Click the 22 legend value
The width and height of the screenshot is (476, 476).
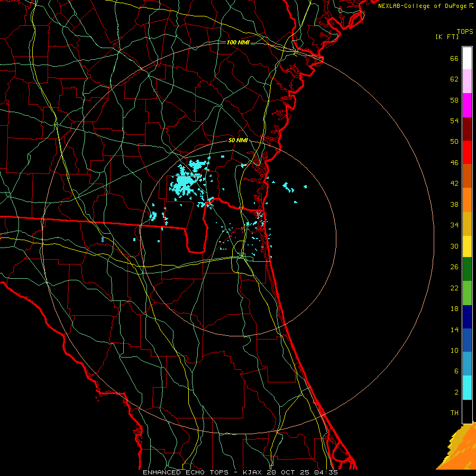coord(454,288)
